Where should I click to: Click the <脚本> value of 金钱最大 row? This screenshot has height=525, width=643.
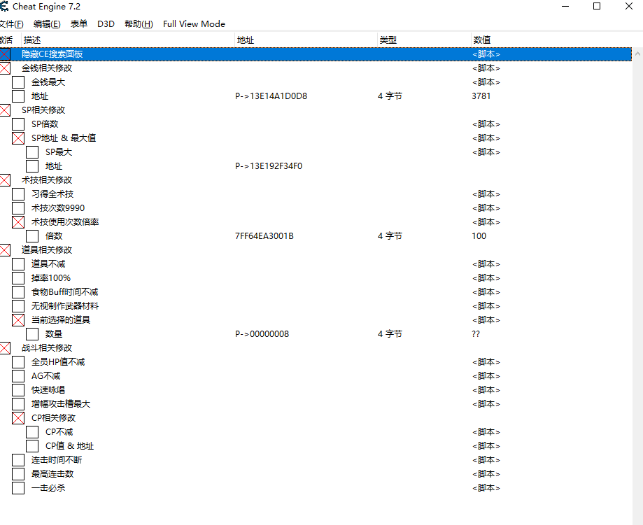pyautogui.click(x=486, y=82)
